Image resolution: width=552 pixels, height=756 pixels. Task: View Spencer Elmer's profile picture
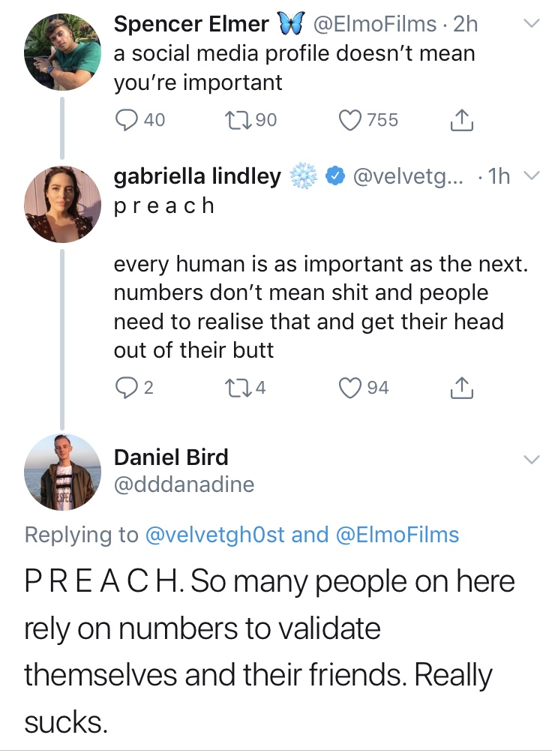click(63, 52)
